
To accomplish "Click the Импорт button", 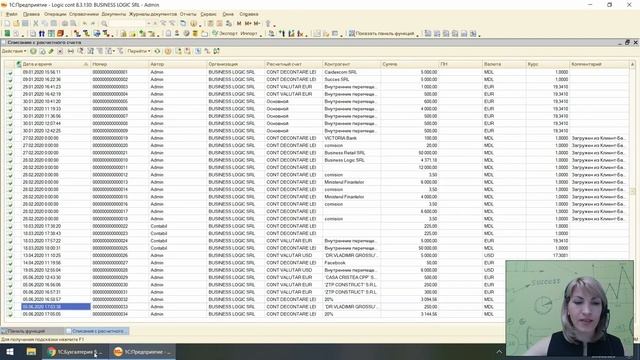I will pyautogui.click(x=249, y=33).
